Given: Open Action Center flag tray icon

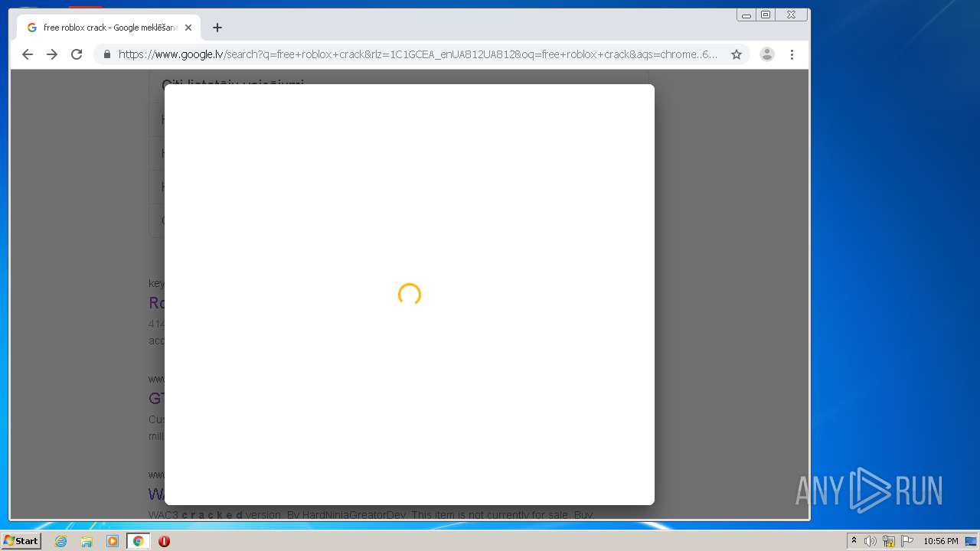Looking at the screenshot, I should [907, 541].
